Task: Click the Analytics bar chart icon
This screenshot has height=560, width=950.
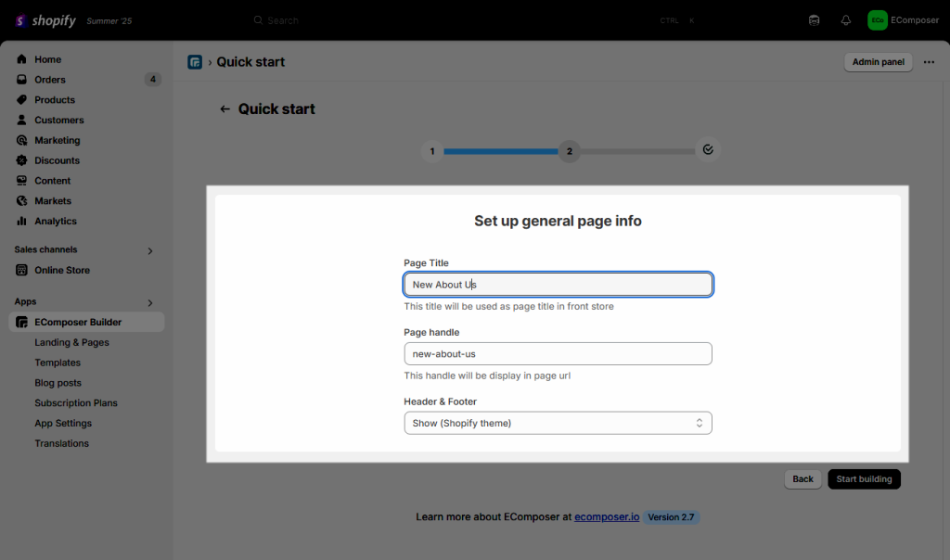Action: pos(22,221)
